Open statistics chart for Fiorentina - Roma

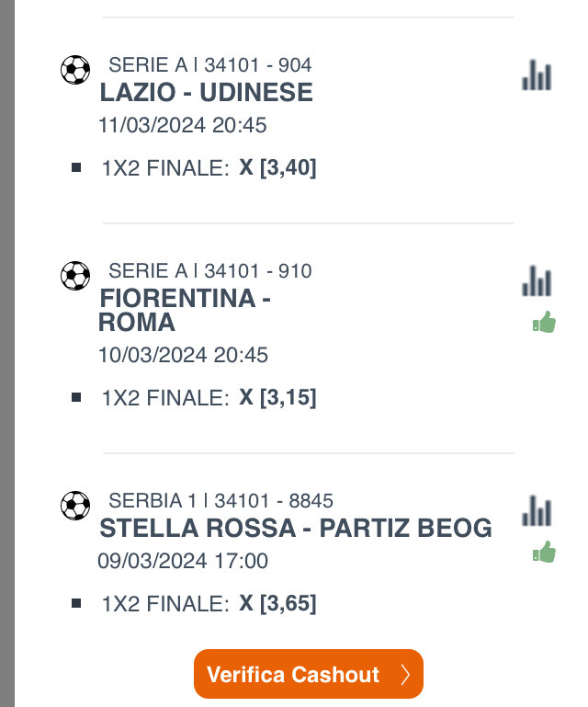(x=537, y=281)
